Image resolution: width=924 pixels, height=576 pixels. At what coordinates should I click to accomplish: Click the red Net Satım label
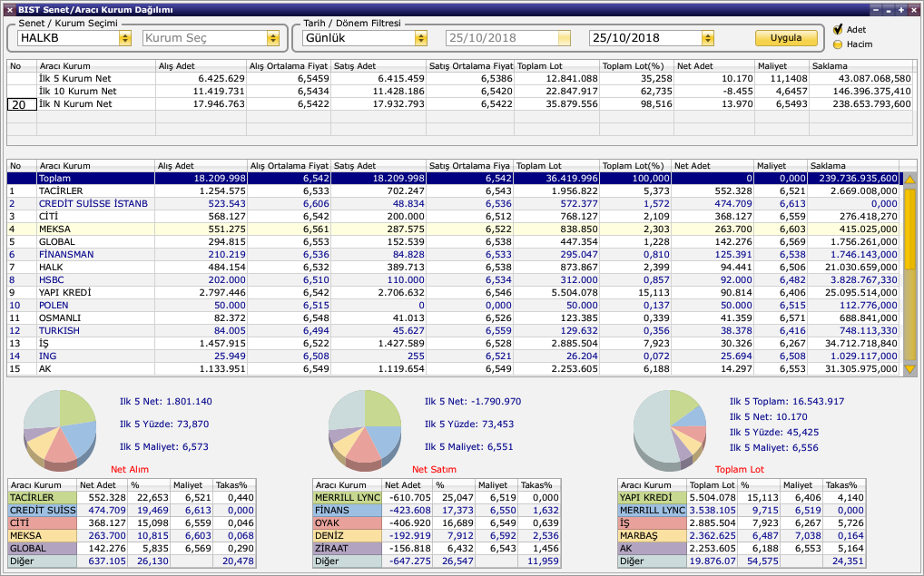[434, 469]
